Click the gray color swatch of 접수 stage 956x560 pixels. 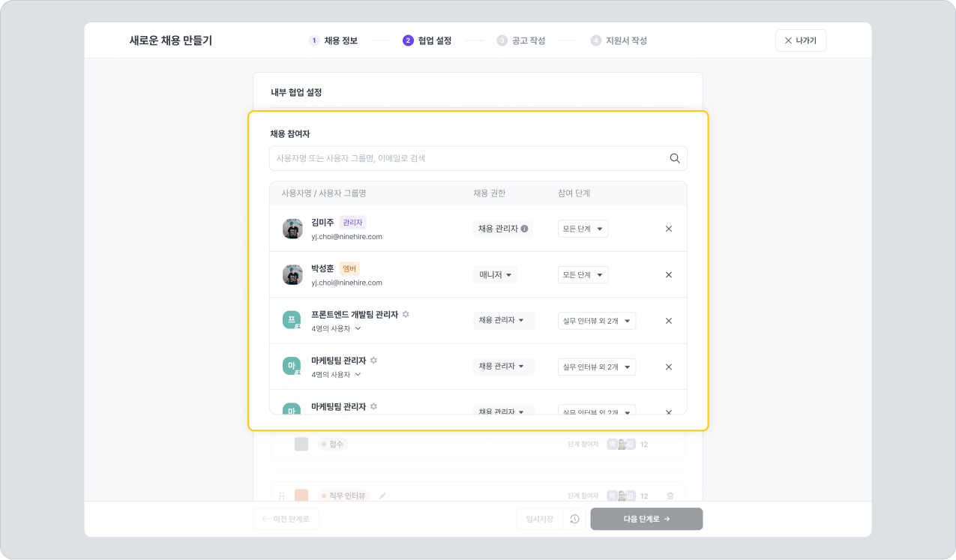(x=301, y=444)
